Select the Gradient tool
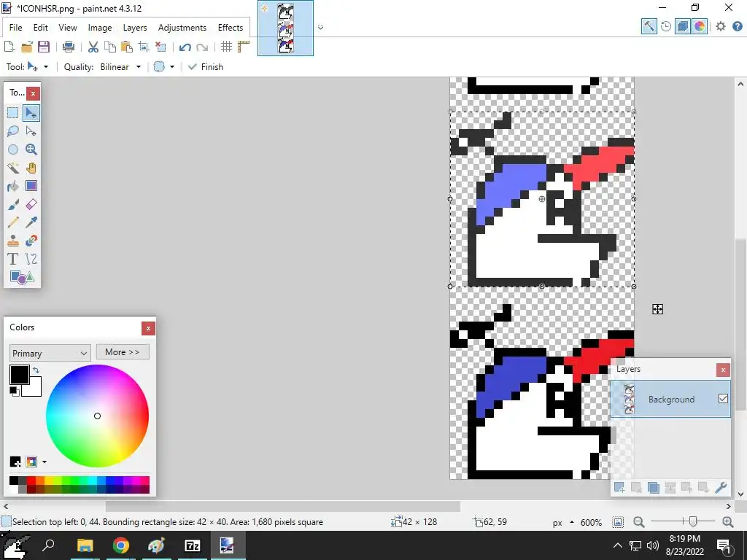Image resolution: width=747 pixels, height=560 pixels. (x=31, y=186)
